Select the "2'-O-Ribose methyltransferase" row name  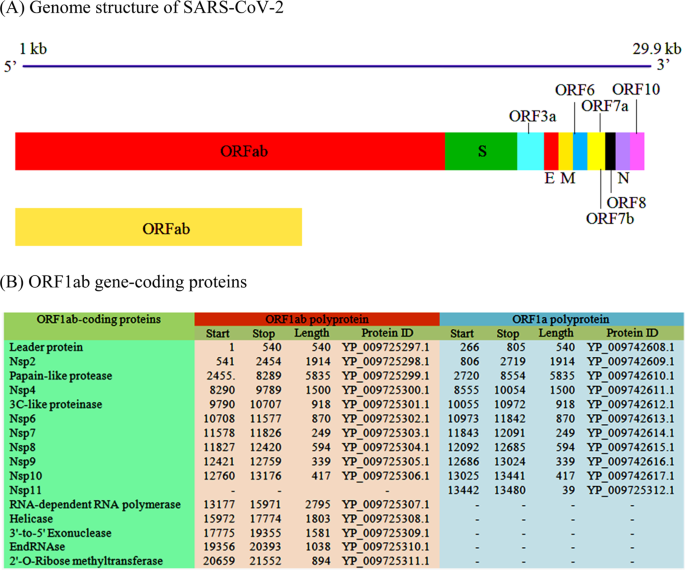coord(86,561)
